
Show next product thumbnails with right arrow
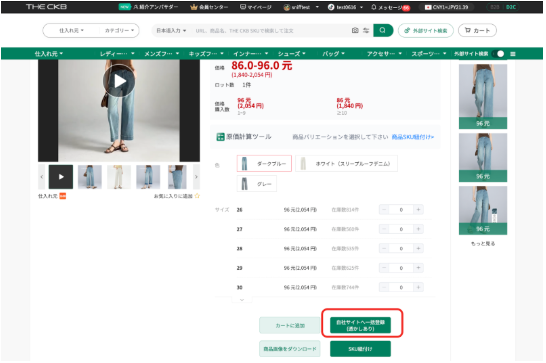(196, 177)
